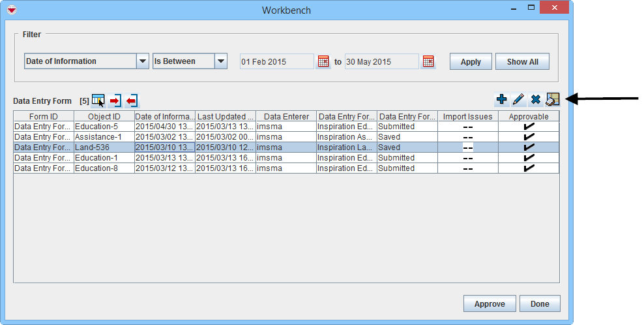Toggle the Approvable checkmark for Education-8
The height and width of the screenshot is (325, 644).
point(529,168)
